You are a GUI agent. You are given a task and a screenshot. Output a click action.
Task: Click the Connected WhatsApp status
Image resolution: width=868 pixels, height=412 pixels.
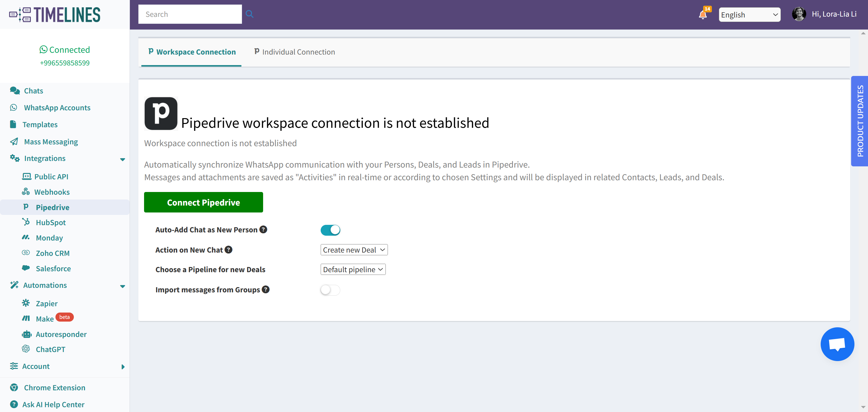pyautogui.click(x=65, y=49)
